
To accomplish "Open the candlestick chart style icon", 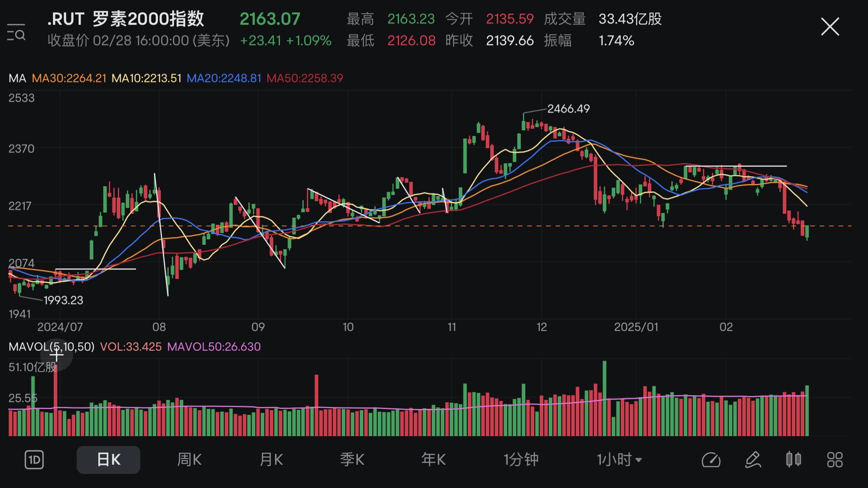I will coord(793,459).
